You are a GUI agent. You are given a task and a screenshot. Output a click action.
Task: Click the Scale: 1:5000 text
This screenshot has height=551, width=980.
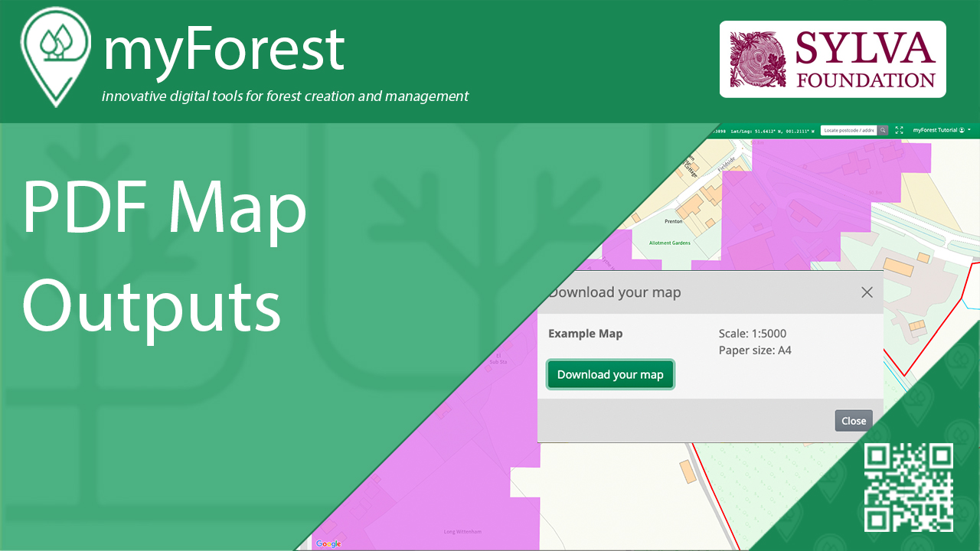[752, 334]
